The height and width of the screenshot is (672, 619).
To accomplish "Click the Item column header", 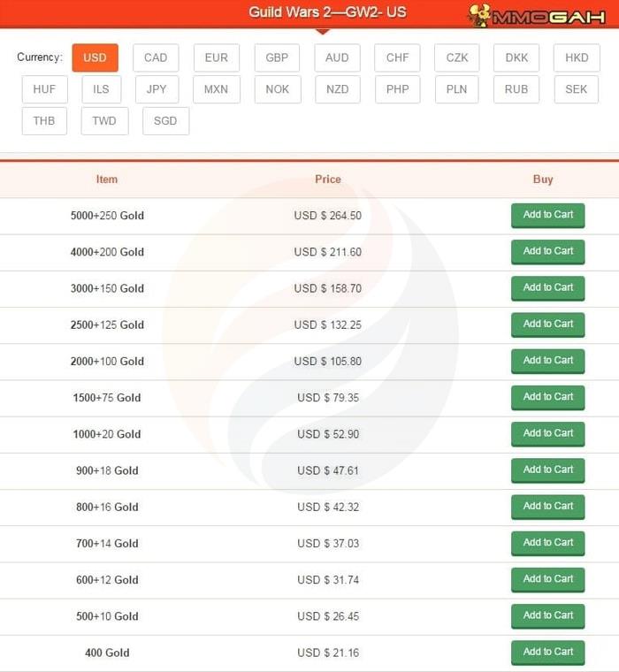I will pyautogui.click(x=107, y=179).
